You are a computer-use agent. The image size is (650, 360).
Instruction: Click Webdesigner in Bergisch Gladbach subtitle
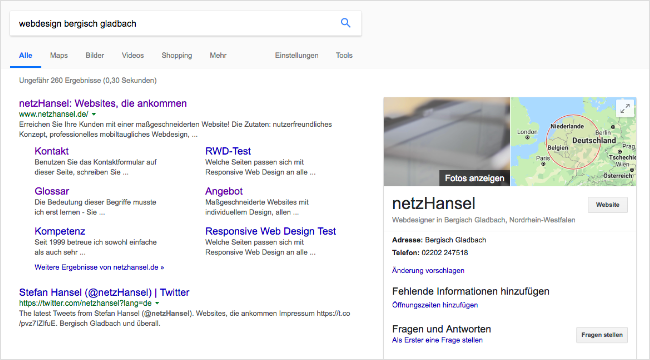coord(483,220)
